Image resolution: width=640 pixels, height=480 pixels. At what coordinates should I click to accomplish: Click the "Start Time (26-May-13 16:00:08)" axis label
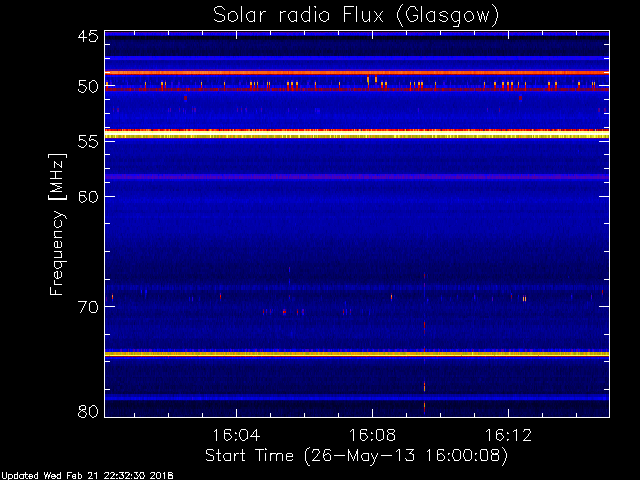356,455
